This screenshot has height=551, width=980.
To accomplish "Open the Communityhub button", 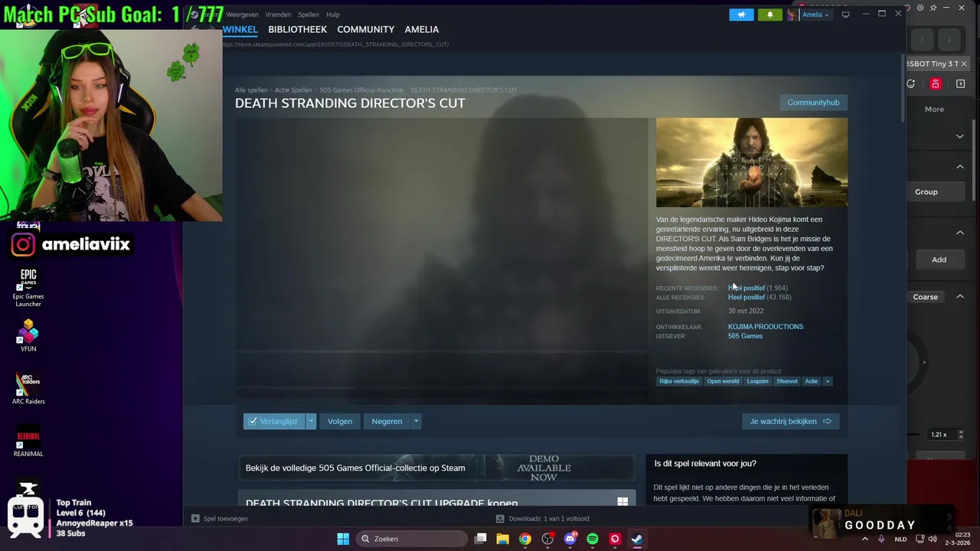I will (x=813, y=103).
